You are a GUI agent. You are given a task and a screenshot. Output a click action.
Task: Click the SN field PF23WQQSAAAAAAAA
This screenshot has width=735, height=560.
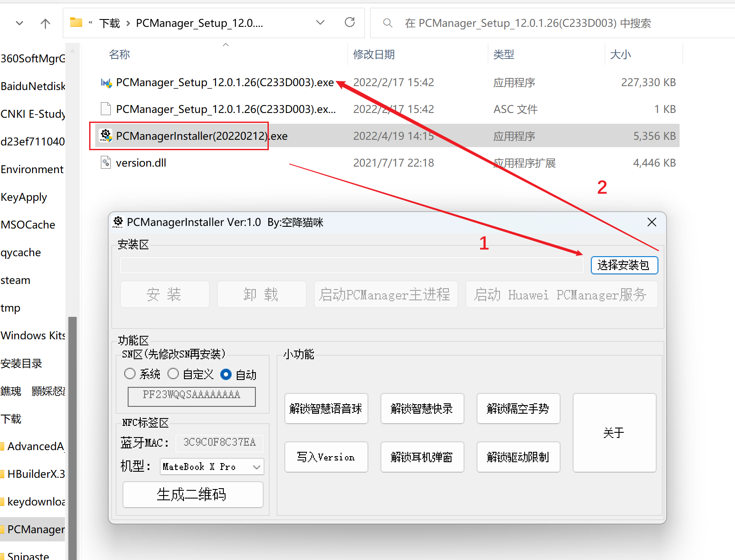coord(191,396)
